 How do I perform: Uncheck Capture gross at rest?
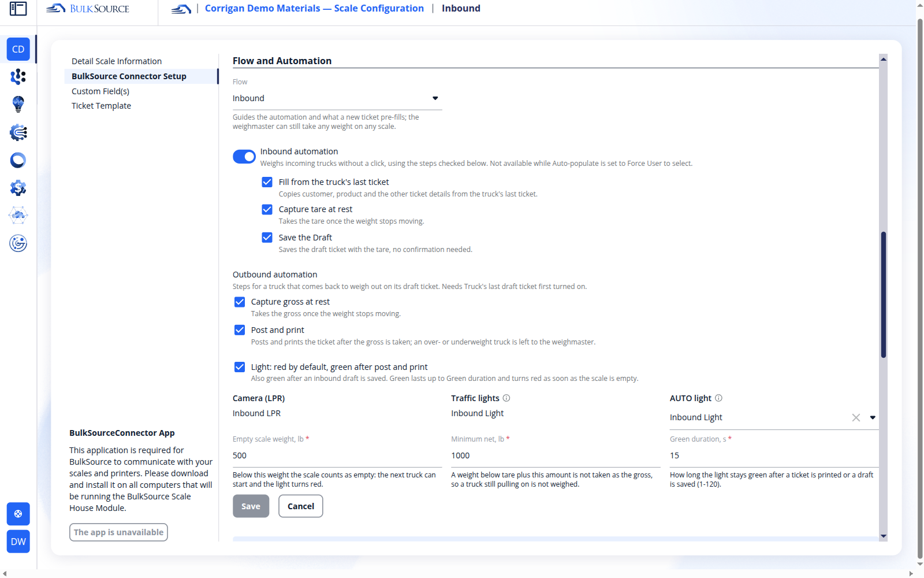pos(240,302)
